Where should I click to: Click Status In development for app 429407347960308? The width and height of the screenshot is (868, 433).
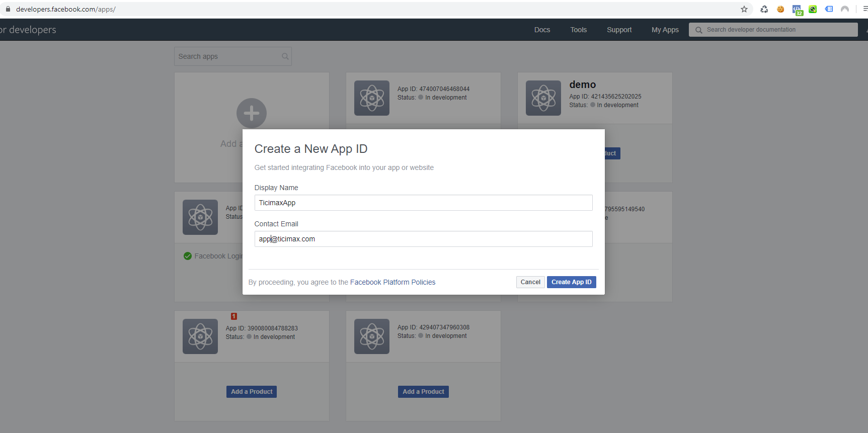[x=432, y=336]
